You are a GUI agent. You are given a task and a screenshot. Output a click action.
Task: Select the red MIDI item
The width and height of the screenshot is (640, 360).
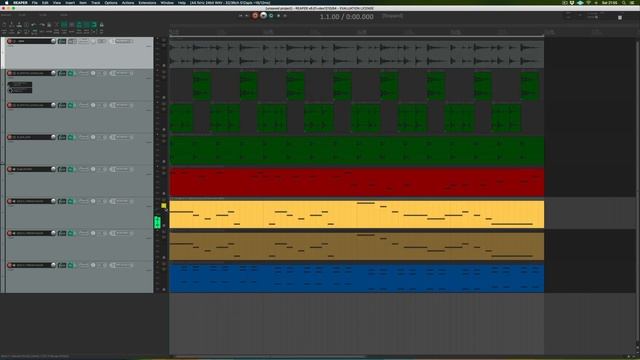(x=356, y=182)
